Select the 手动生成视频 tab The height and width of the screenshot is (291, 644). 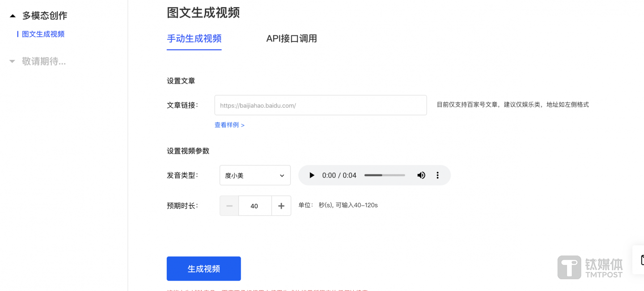pyautogui.click(x=194, y=39)
